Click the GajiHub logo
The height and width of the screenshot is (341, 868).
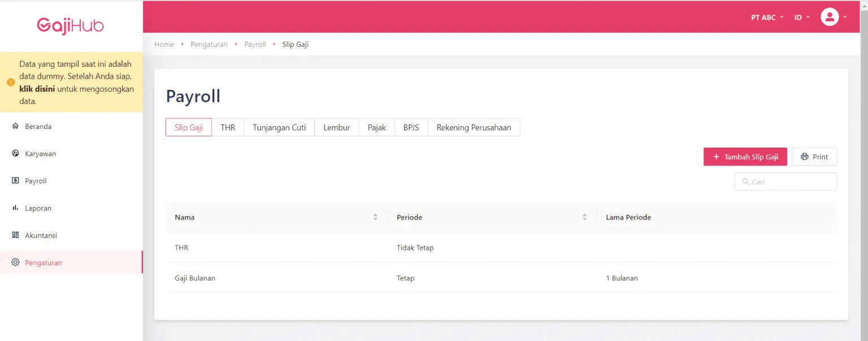(x=71, y=25)
